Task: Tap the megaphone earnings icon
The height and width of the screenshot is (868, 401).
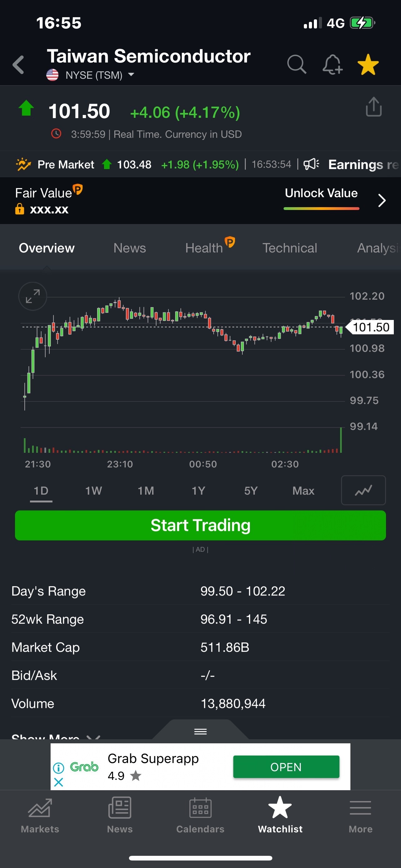Action: click(311, 164)
